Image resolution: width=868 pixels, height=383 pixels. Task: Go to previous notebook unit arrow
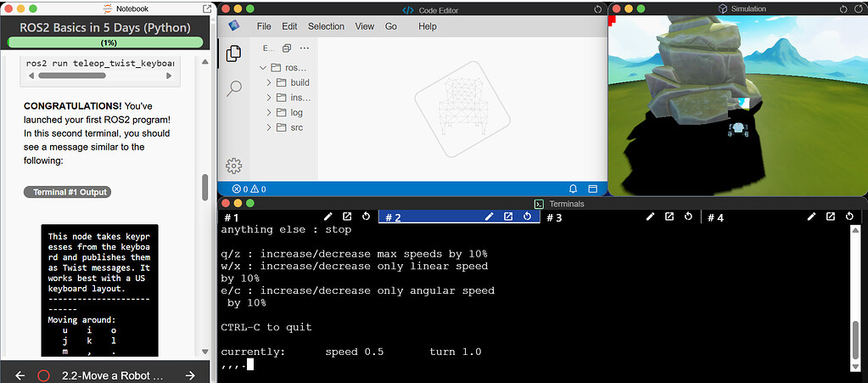point(20,375)
